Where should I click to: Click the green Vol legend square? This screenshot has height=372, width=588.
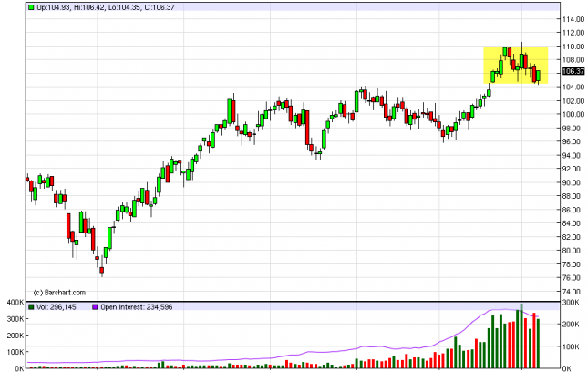(31, 306)
